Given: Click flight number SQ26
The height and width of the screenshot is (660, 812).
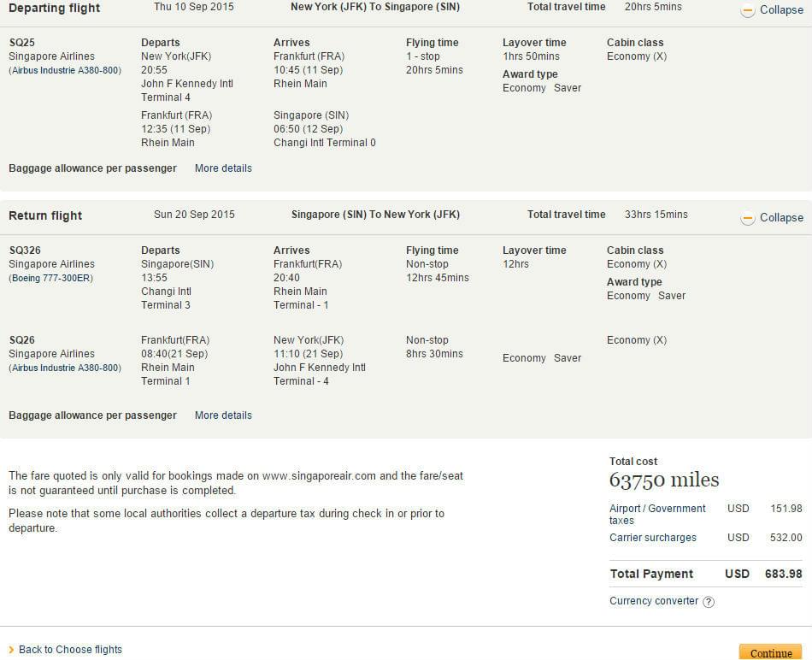Looking at the screenshot, I should click(21, 340).
